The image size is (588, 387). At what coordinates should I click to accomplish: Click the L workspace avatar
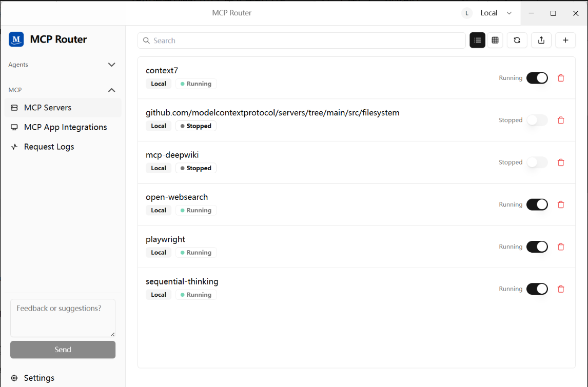467,13
